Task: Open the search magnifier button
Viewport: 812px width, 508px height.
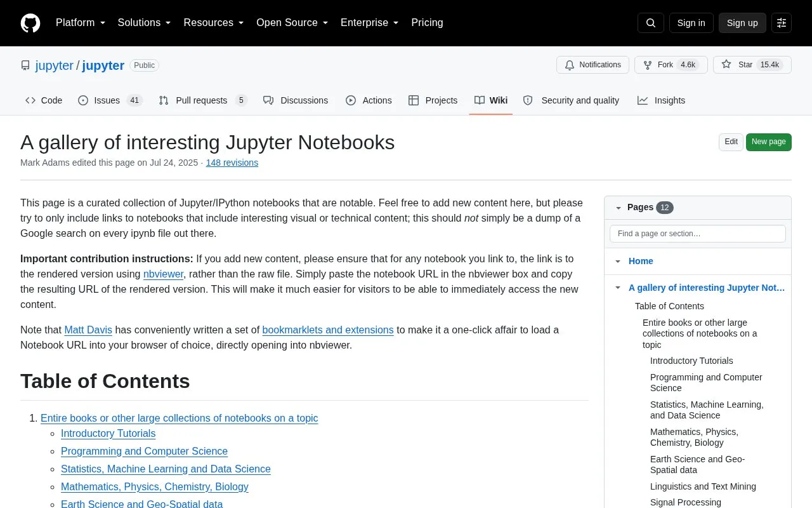Action: 651,23
